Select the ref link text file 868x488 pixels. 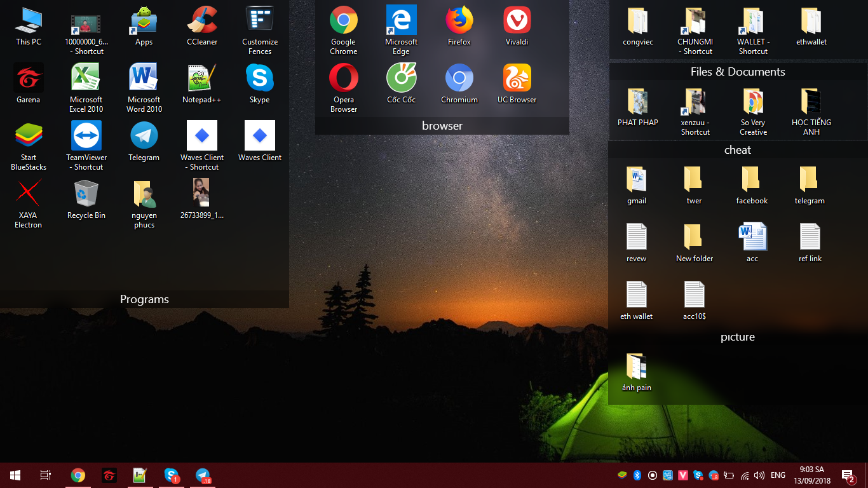[810, 243]
